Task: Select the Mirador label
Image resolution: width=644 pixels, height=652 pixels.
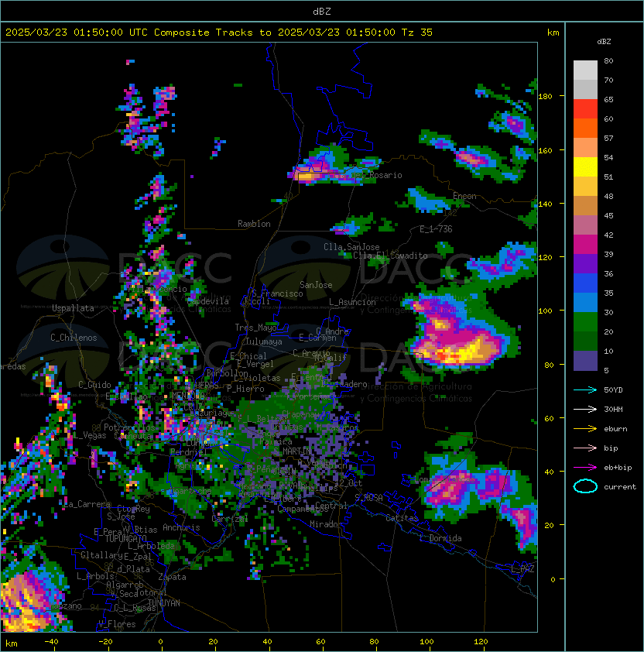Action: [326, 524]
